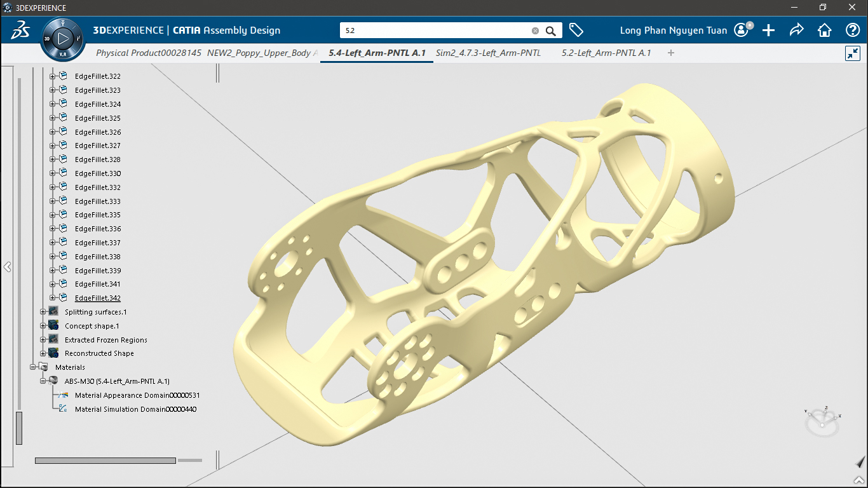Click the left panel collapse chevron
Screen dimensions: 868x488
click(8, 267)
